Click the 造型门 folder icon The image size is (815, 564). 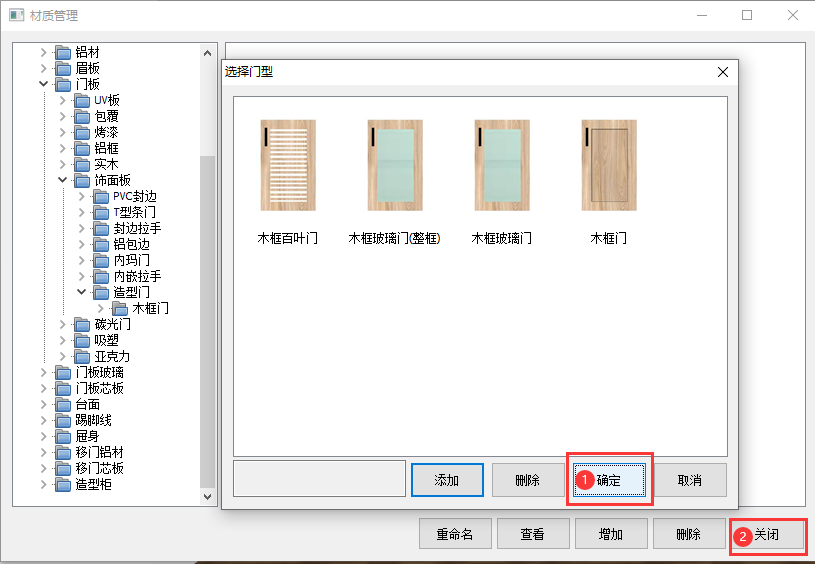point(101,293)
